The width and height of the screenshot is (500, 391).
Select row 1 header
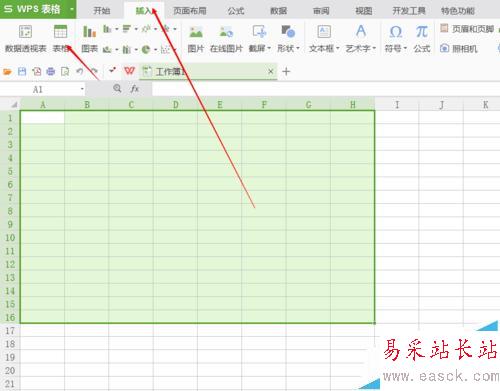tap(10, 118)
